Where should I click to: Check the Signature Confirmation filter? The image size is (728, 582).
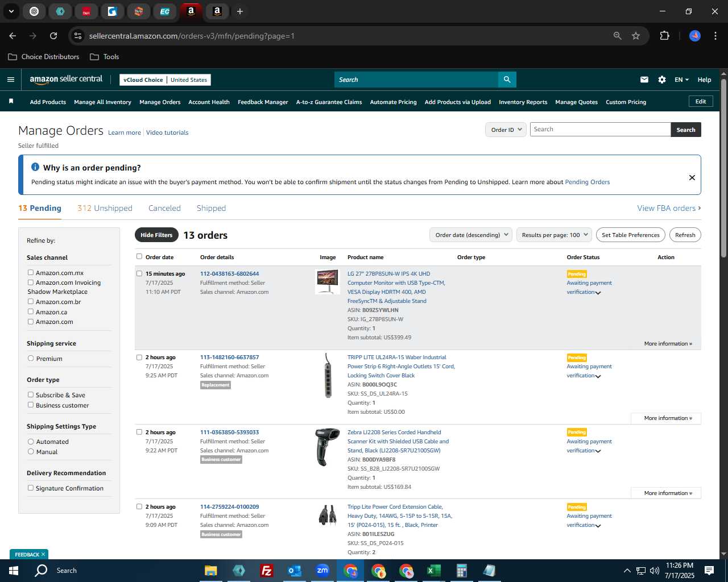coord(31,488)
